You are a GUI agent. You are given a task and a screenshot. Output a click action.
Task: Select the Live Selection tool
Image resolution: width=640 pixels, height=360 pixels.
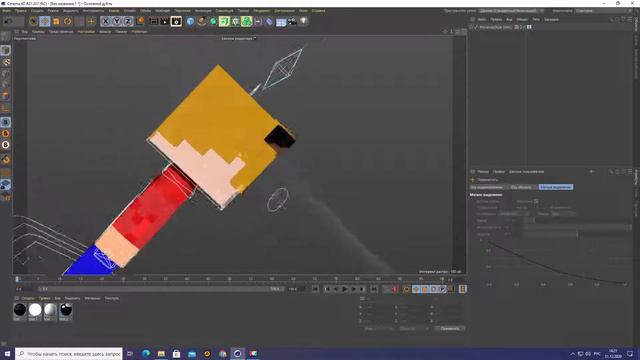(x=33, y=21)
